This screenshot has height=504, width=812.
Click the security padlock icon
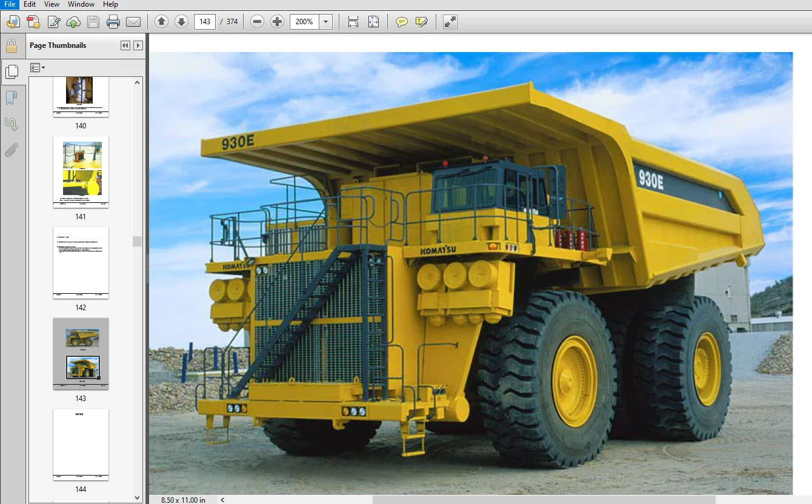point(11,46)
